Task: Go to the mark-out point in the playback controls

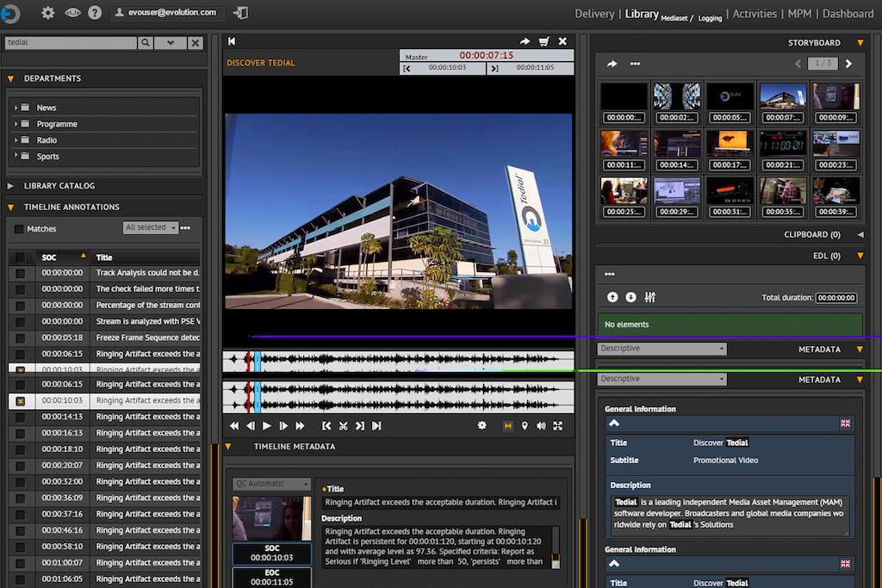Action: pos(360,426)
